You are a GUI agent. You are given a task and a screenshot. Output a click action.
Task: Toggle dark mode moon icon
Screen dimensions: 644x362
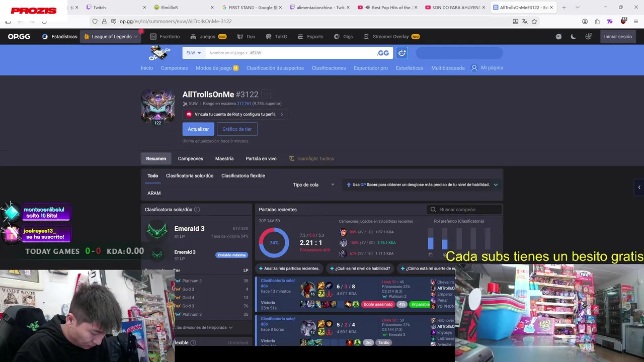573,37
